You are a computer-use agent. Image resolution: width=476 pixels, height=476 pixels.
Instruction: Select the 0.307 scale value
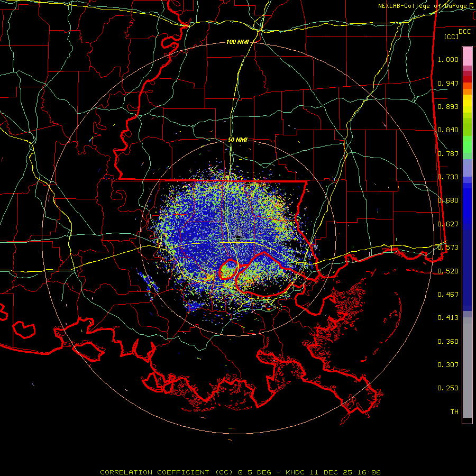448,365
